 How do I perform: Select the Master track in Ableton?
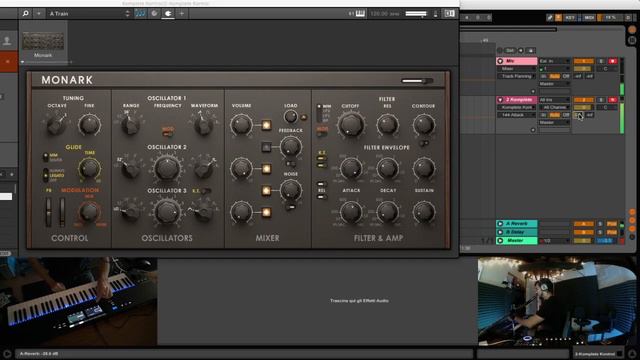[517, 241]
